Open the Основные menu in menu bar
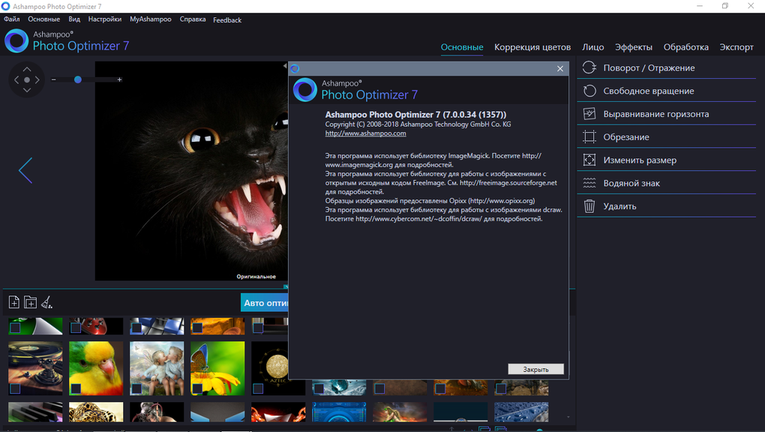Screen dimensions: 765x432 pos(44,19)
